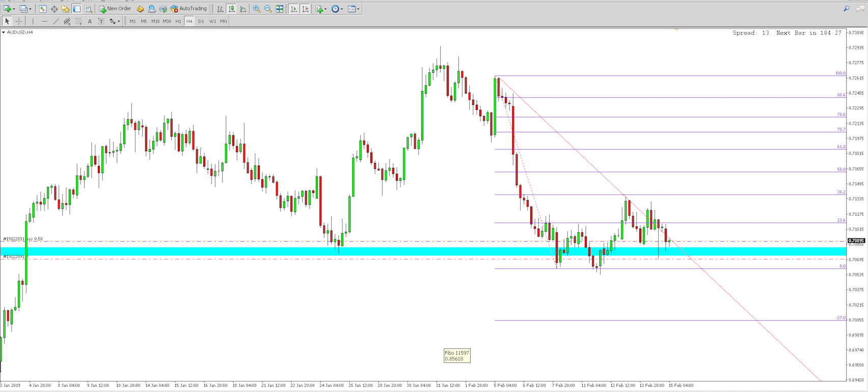Toggle chart shift from right edge

click(305, 9)
